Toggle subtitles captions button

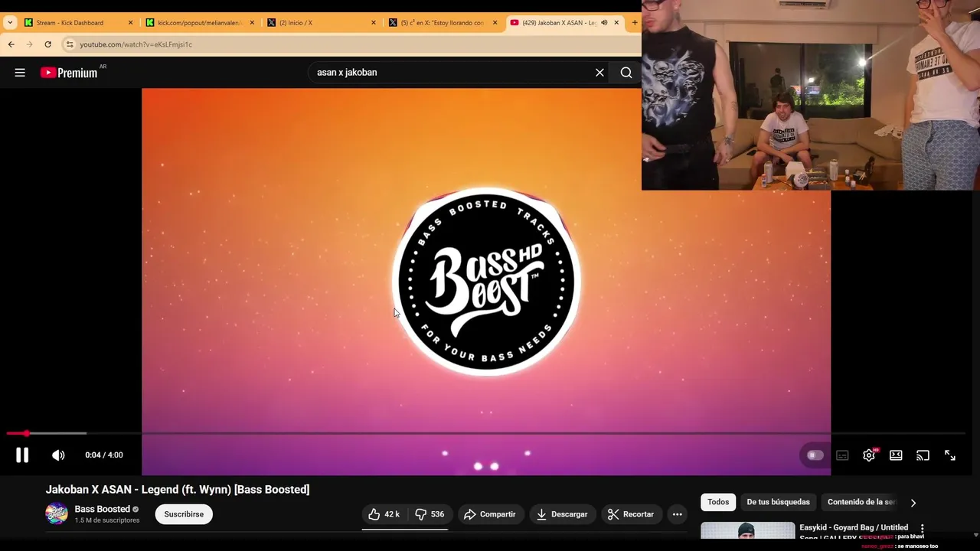point(842,455)
